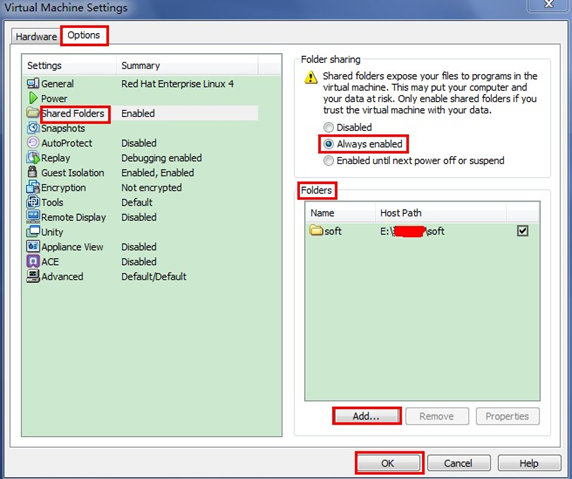The image size is (572, 479).
Task: Select the AutoProtect row label
Action: (x=67, y=143)
